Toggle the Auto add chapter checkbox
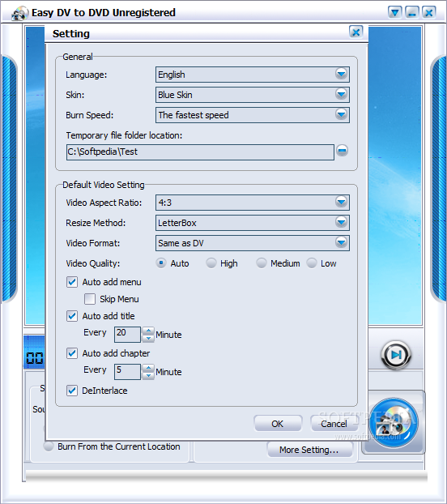 tap(72, 353)
